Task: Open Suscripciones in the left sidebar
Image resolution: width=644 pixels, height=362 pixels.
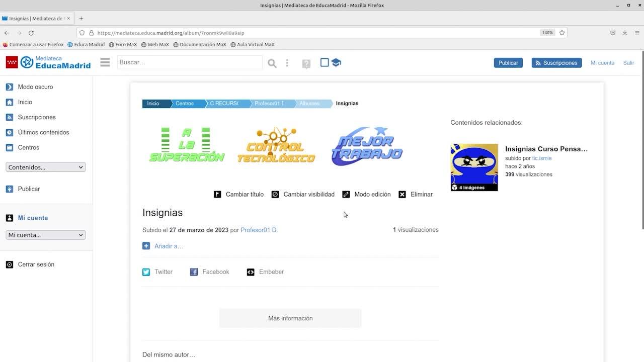Action: [31, 117]
